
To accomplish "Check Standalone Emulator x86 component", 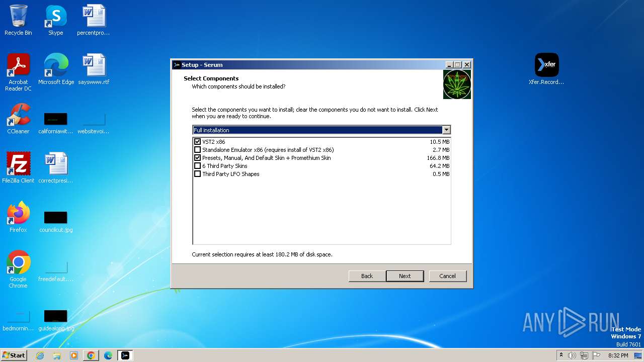I will pos(198,150).
